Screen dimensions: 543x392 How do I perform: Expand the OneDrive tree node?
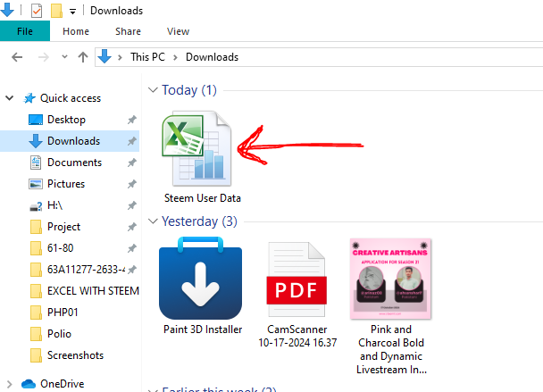click(x=10, y=384)
